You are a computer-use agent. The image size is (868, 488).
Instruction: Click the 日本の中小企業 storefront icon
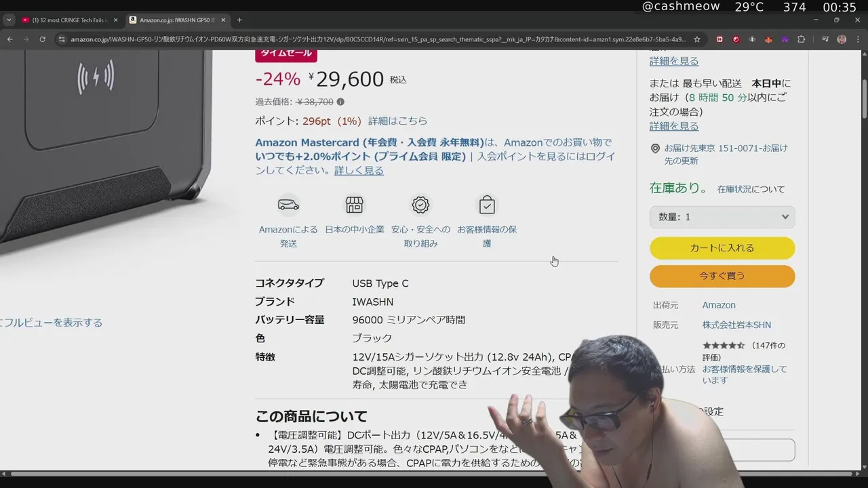tap(354, 205)
